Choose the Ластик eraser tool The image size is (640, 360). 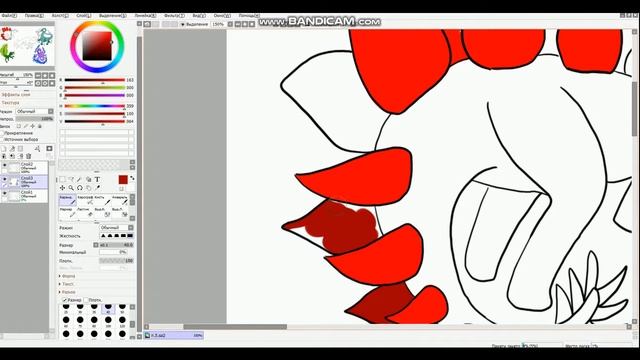[85, 212]
